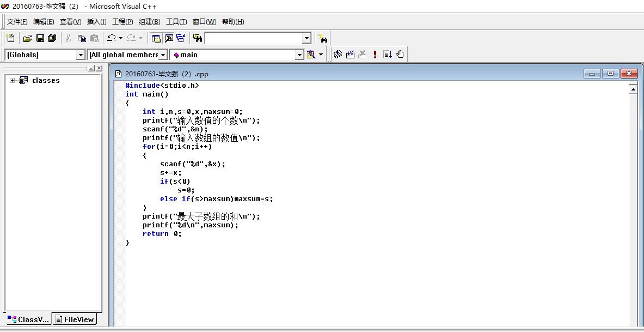Open the Find combo box dropdown arrow
644x332 pixels.
(307, 38)
